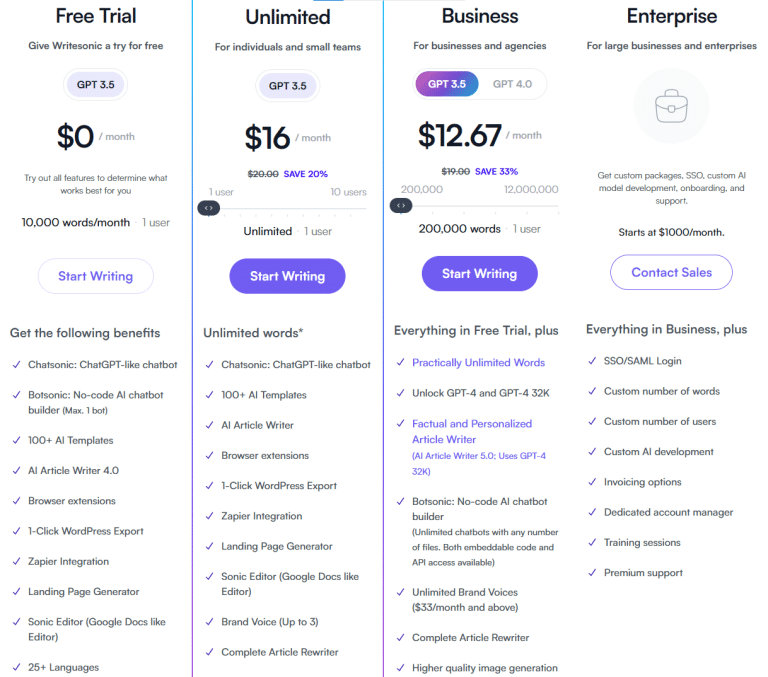Screen dimensions: 768x677
Task: Click Start Writing in Unlimited plan
Action: (x=288, y=276)
